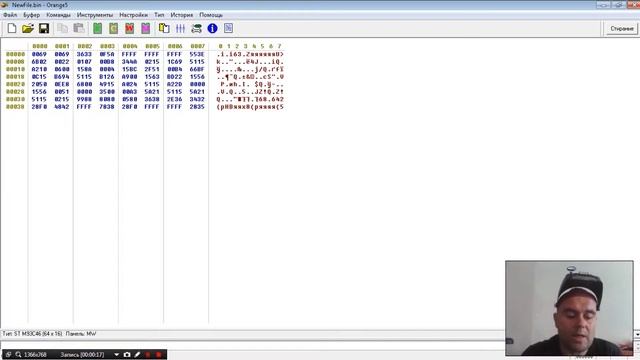
Task: Select hex cell B126 in row 00018
Action: point(107,76)
